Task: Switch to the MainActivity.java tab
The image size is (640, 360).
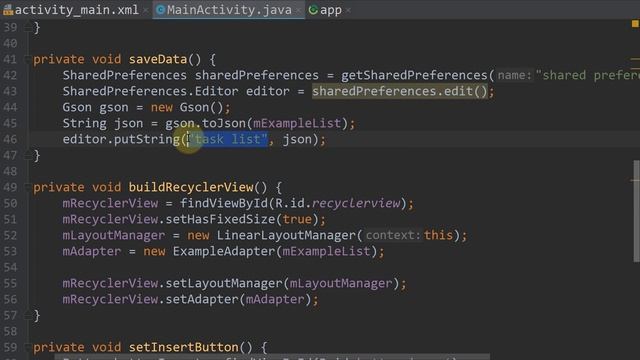Action: [229, 10]
